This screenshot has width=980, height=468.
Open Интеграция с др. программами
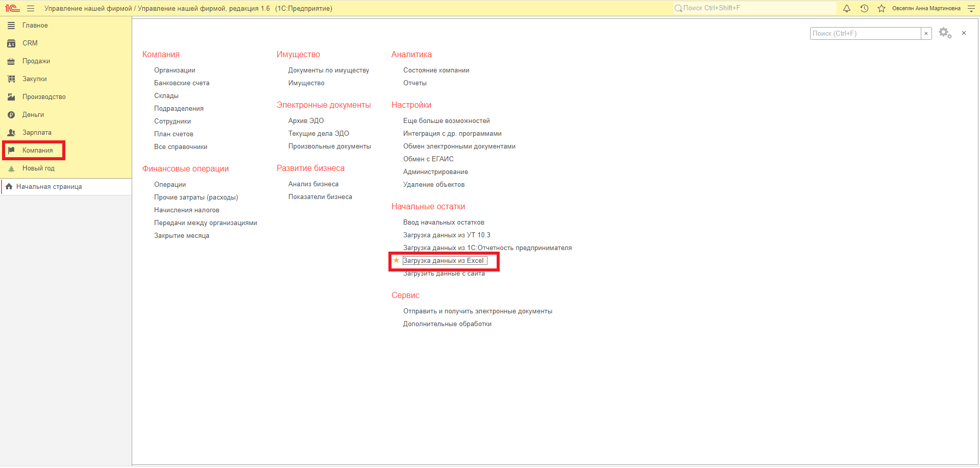[452, 134]
